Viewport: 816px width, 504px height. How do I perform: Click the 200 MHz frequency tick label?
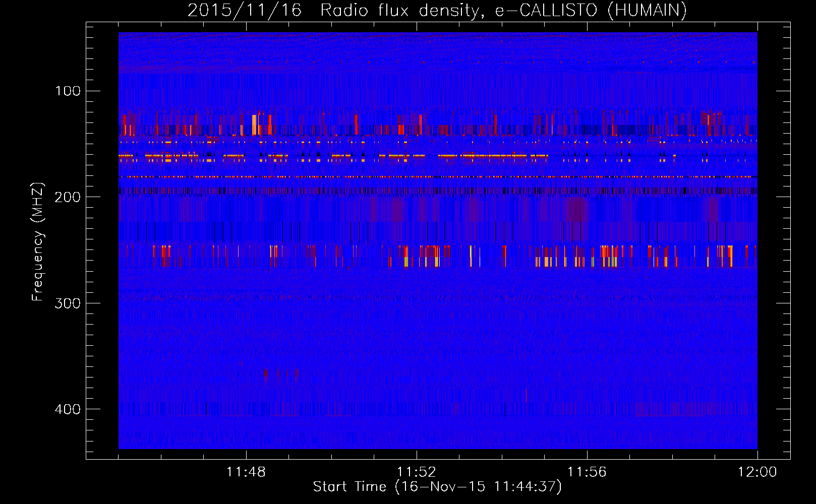pos(68,197)
